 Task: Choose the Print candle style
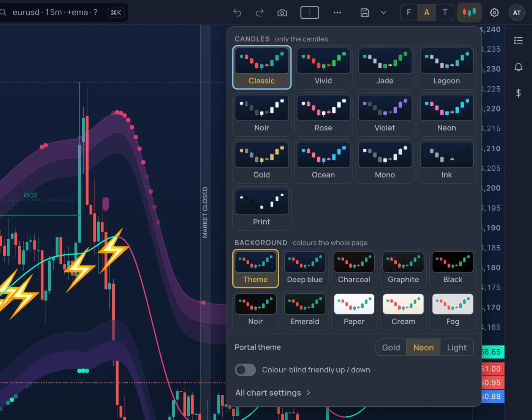coord(262,208)
